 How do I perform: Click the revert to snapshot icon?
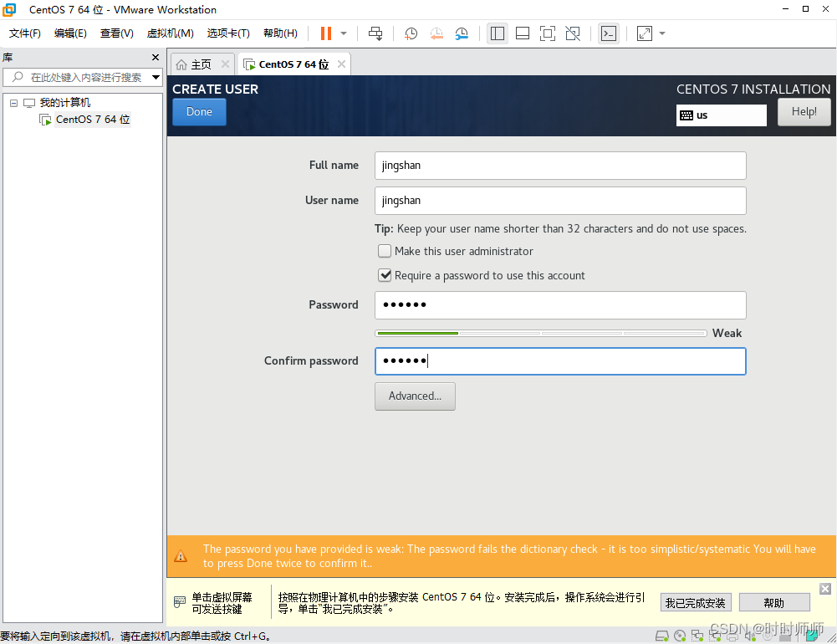(x=436, y=33)
